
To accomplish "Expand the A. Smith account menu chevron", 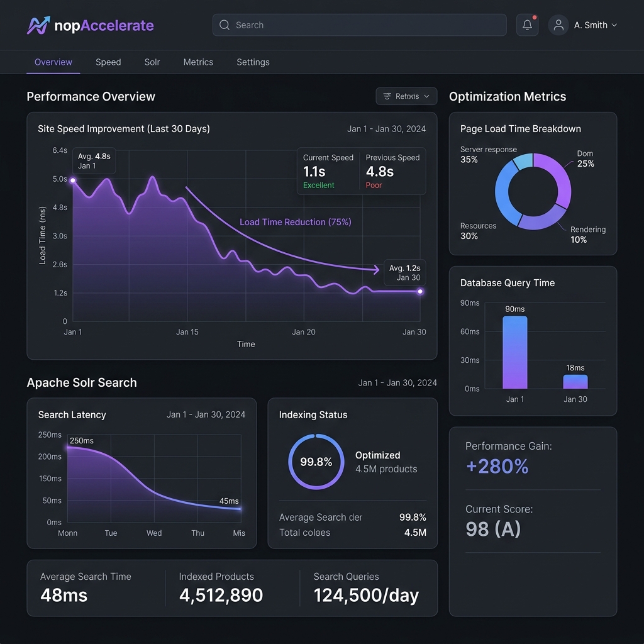I will coord(614,25).
